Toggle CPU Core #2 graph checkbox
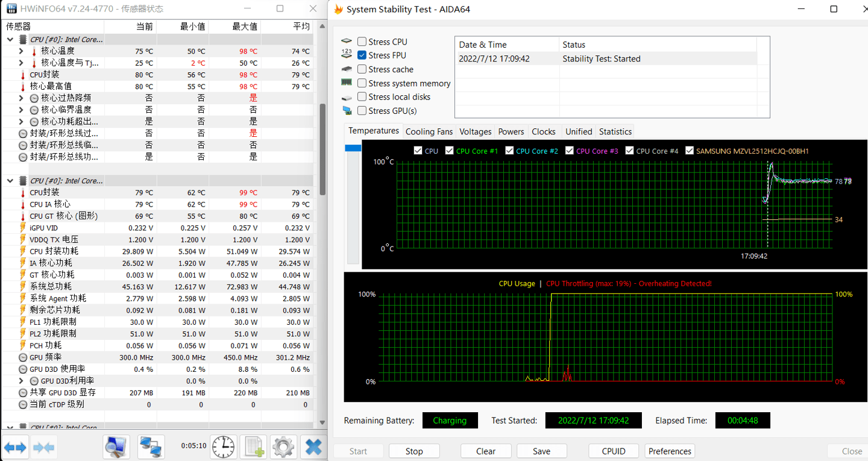The image size is (868, 461). (509, 151)
